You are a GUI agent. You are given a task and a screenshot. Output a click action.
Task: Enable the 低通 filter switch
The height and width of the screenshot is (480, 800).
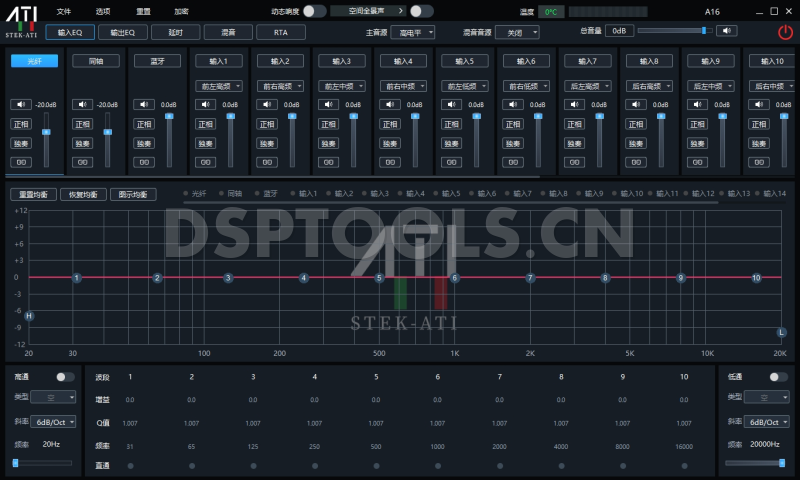[x=778, y=377]
